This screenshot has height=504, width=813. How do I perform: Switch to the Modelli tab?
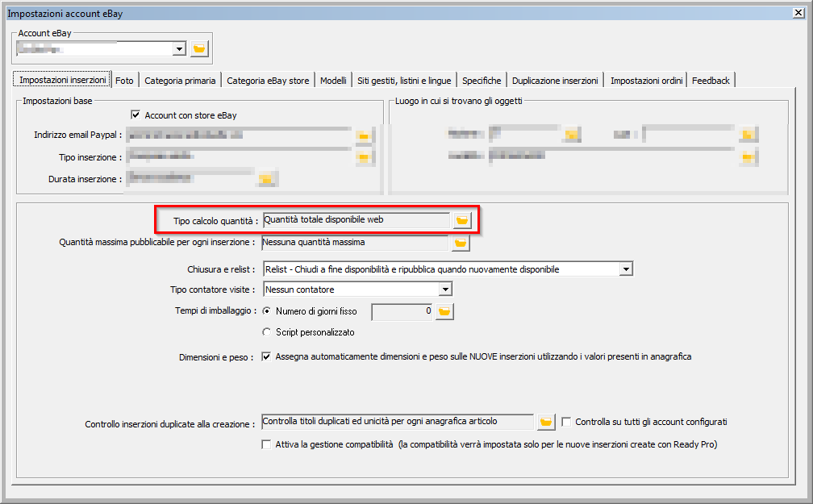333,81
